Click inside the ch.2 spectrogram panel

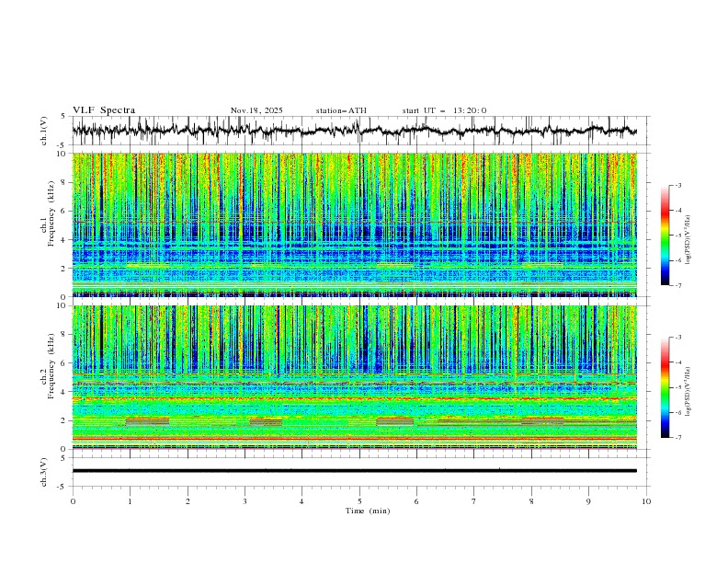354,377
